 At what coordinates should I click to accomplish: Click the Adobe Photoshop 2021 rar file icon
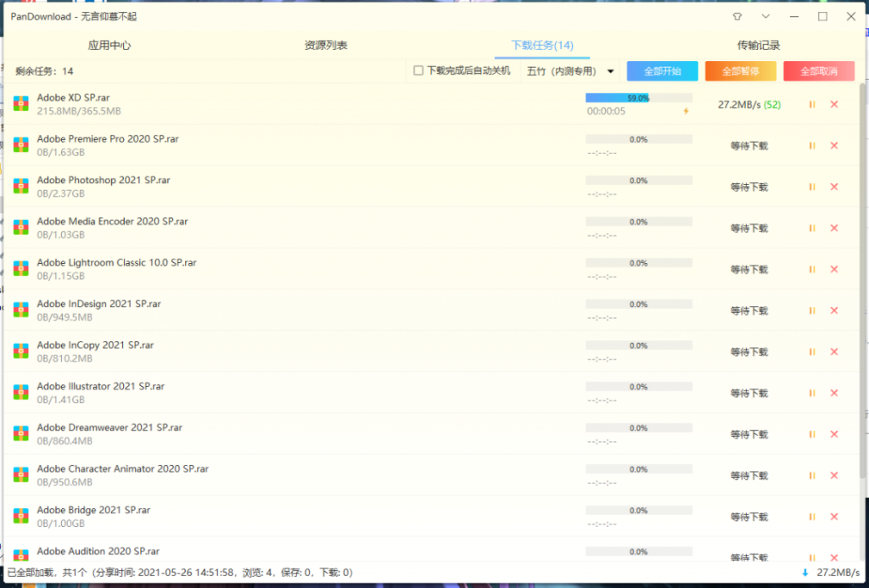coord(21,186)
